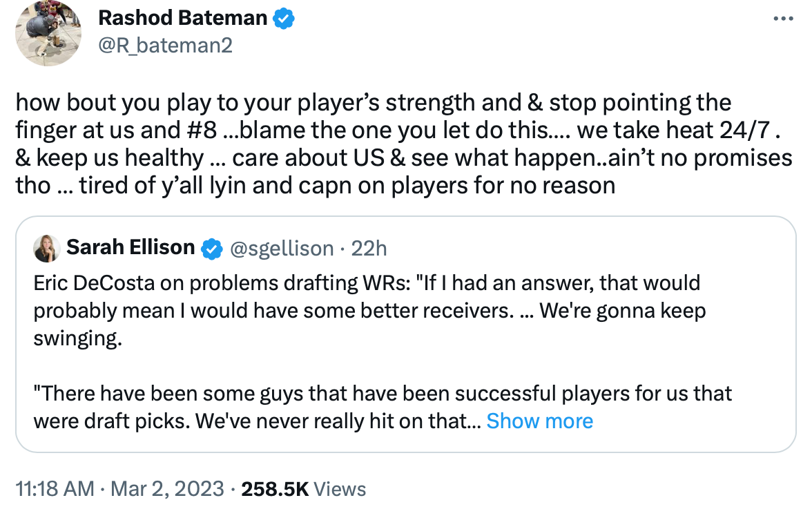
Task: Click the Sarah Ellison name in quoted tweet
Action: point(130,248)
